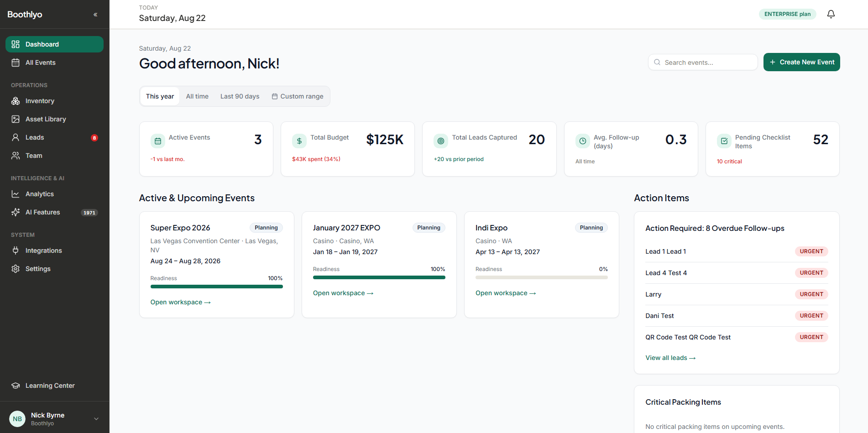Open notifications bell icon
Screen dimensions: 868x433
tap(831, 14)
